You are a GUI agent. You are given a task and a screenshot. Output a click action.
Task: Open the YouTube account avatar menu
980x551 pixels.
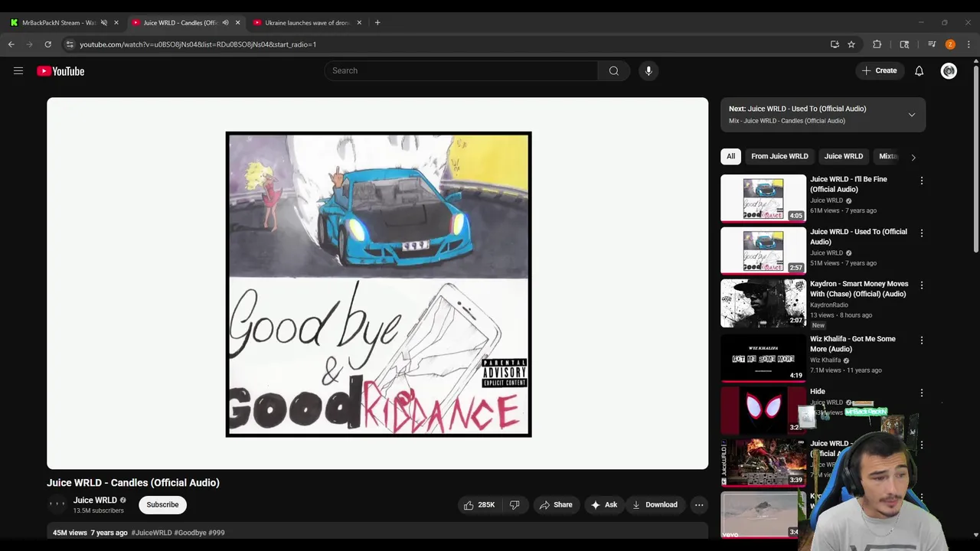pyautogui.click(x=949, y=71)
